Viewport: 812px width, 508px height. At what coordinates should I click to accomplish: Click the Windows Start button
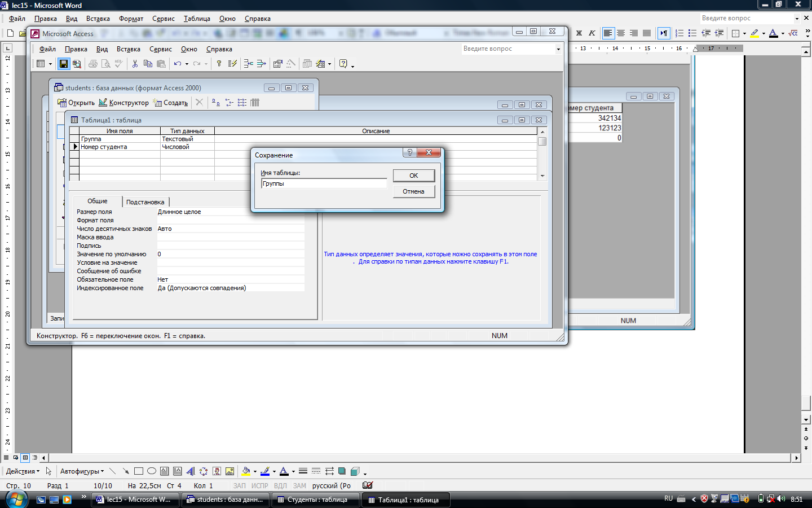[x=16, y=499]
